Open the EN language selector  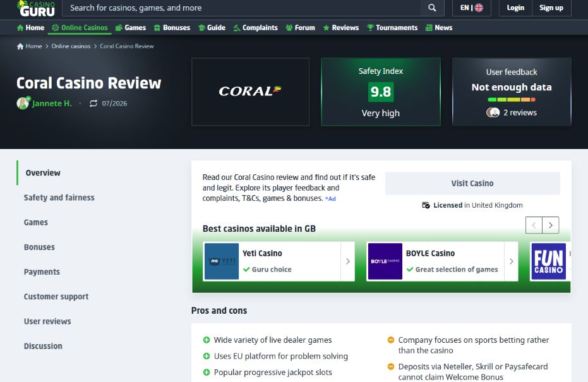472,8
